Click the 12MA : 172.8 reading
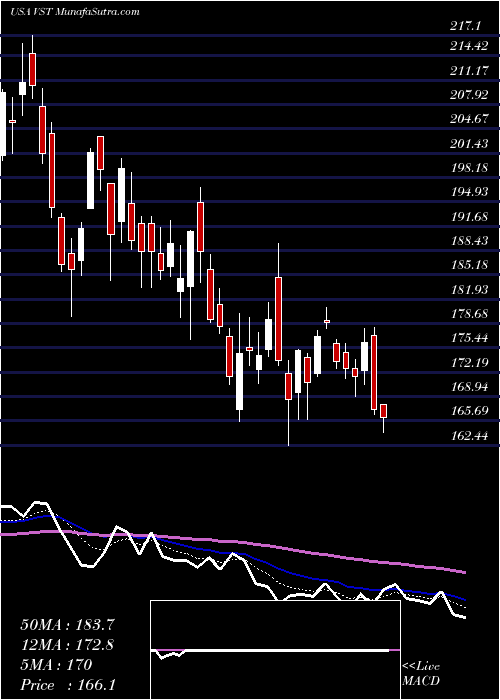 click(67, 645)
